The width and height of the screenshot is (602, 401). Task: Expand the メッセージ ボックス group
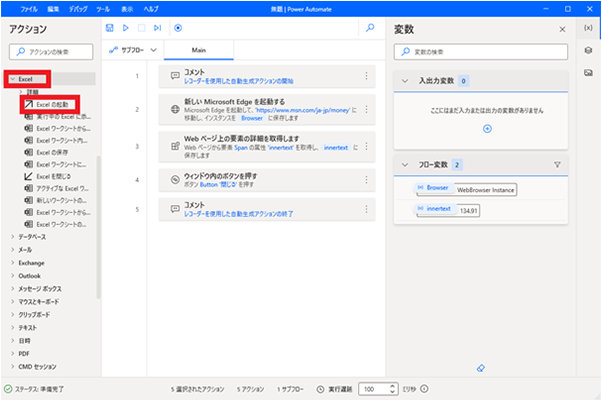pos(13,288)
